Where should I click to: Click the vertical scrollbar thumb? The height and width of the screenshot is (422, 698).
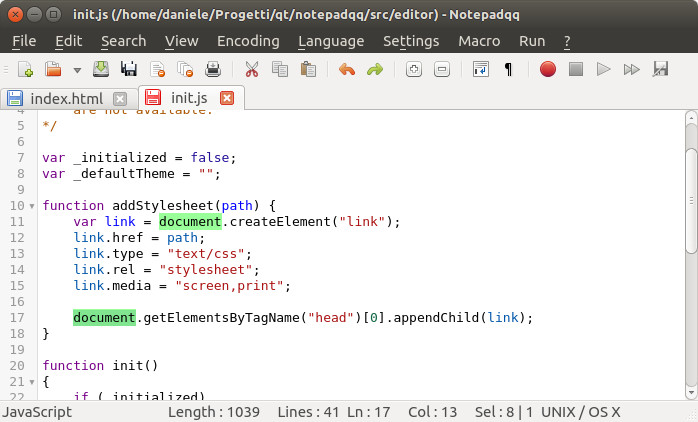coord(691,201)
